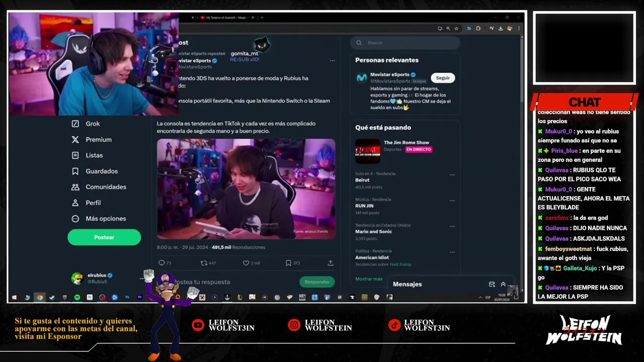Click the install app icon in address bar

coord(440,29)
